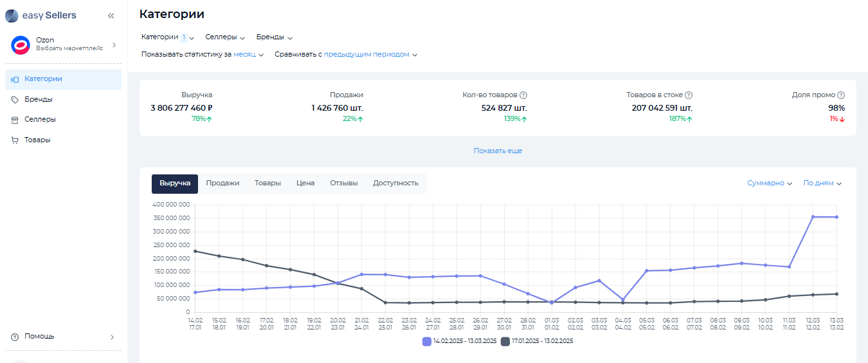Click the Селлеры store icon in sidebar
The image size is (868, 363).
[x=15, y=120]
